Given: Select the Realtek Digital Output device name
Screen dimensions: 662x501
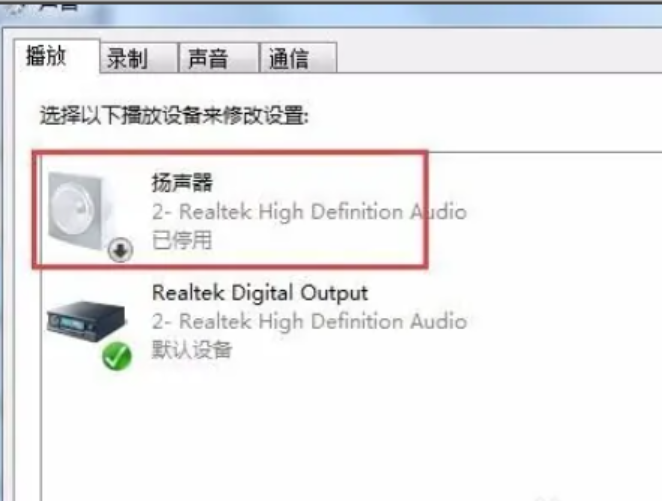Looking at the screenshot, I should [260, 293].
